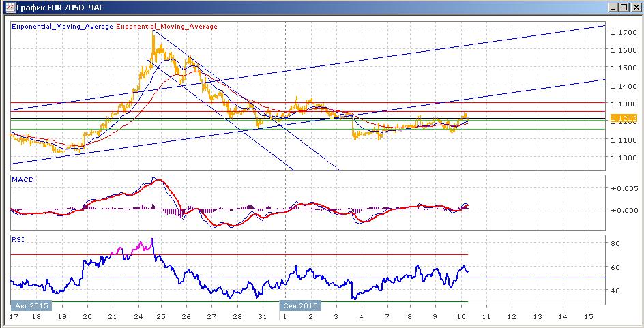Click RSI axis value 80
644x328 pixels.
pos(615,243)
